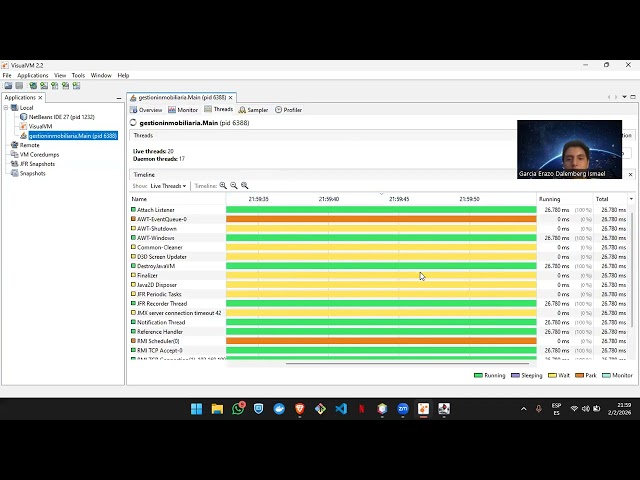Viewport: 640px width, 480px height.
Task: Open the Tools menu
Action: tap(78, 76)
